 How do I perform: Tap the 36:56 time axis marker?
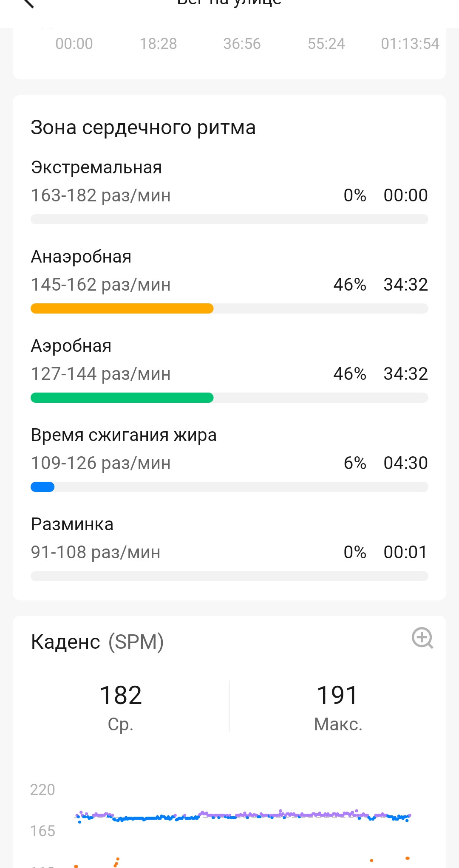tap(242, 44)
